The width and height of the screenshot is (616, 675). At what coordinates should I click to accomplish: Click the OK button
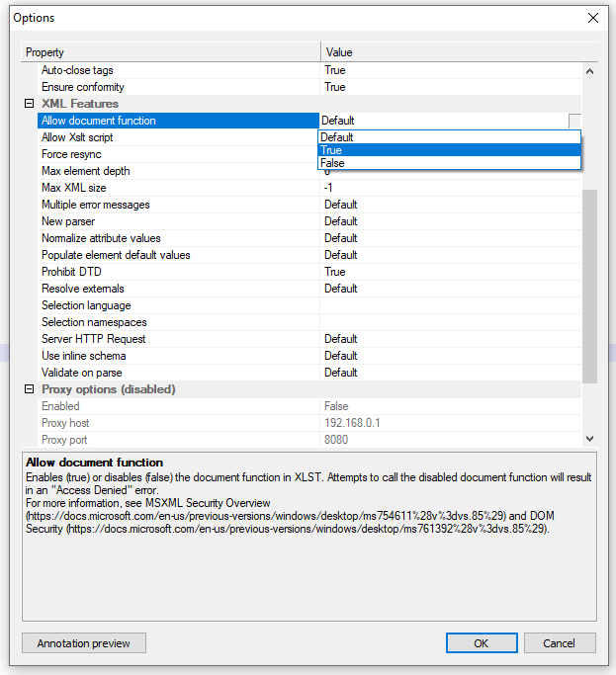click(481, 643)
